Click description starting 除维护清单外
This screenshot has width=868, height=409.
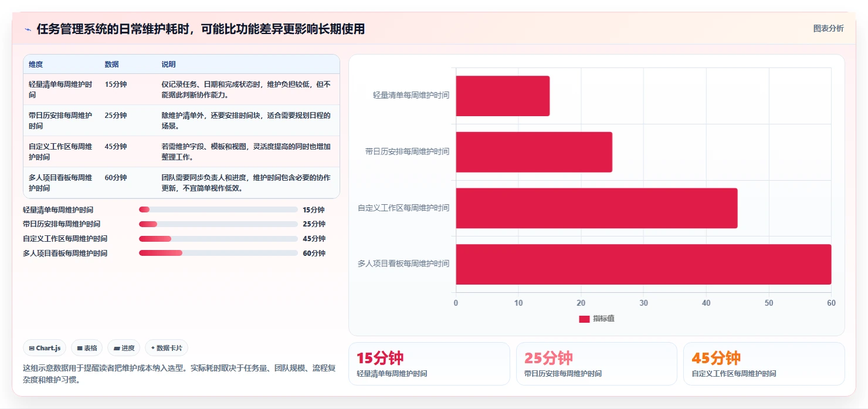246,120
